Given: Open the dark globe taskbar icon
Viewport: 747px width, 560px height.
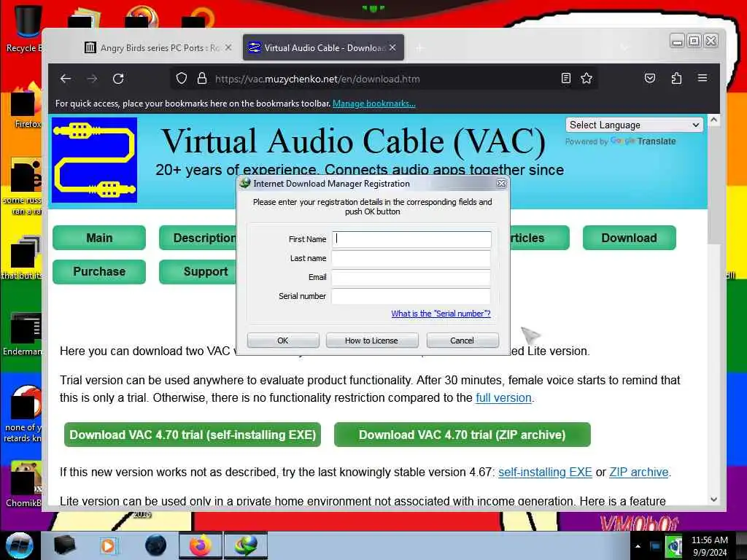Looking at the screenshot, I should (x=155, y=545).
